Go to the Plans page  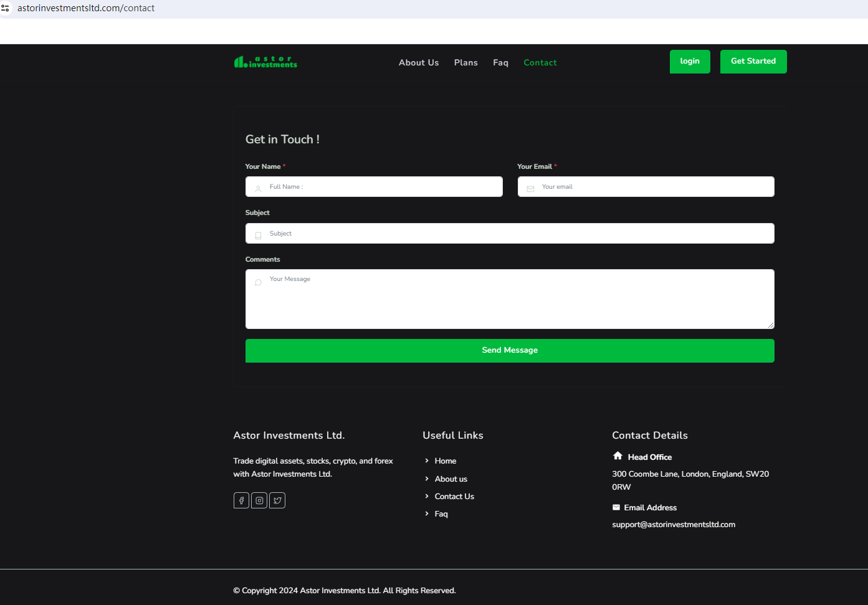465,62
